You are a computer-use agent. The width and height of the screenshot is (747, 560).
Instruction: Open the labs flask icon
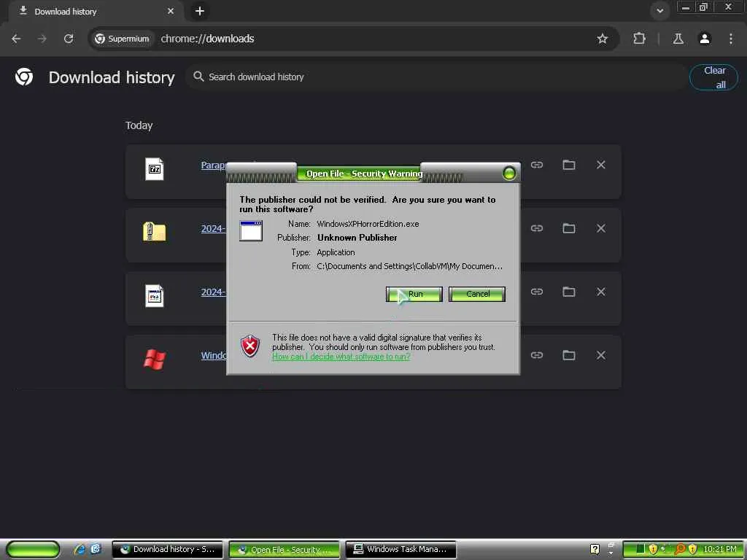[678, 39]
